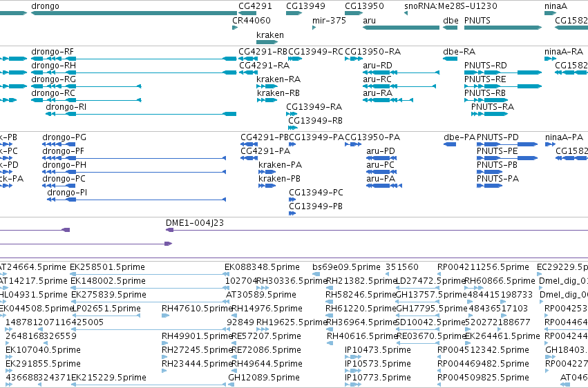Open the CG13950 gene label
Viewport: 588px width, 388px height.
point(364,6)
